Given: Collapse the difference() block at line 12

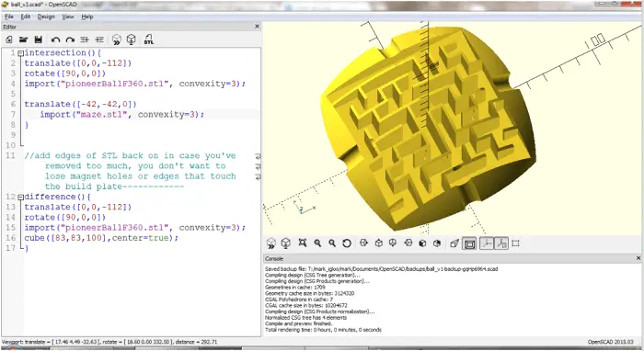Looking at the screenshot, I should [20, 198].
